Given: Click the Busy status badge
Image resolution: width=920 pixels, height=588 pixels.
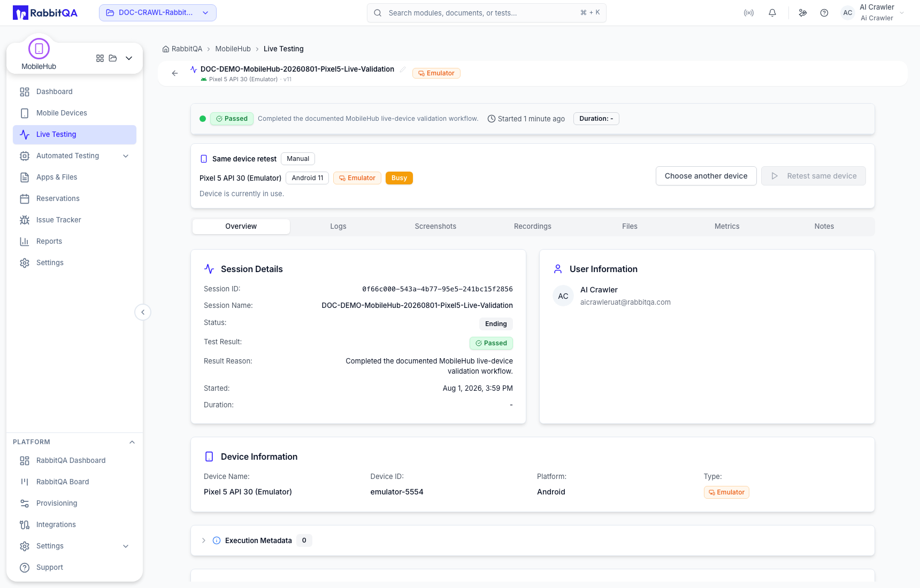Looking at the screenshot, I should point(399,178).
